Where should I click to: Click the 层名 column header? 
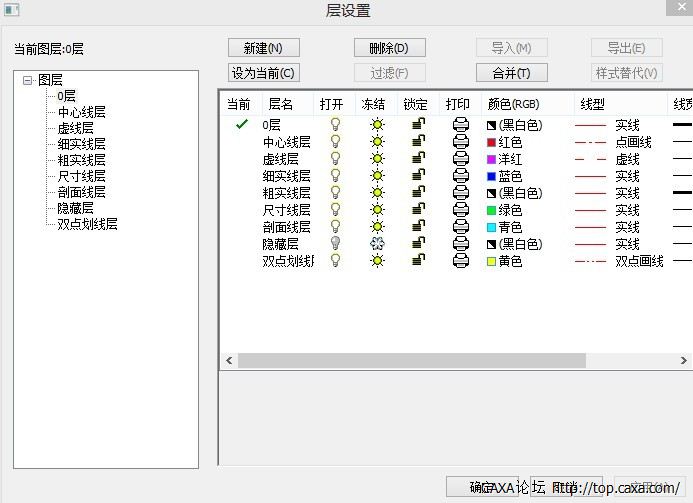click(281, 104)
